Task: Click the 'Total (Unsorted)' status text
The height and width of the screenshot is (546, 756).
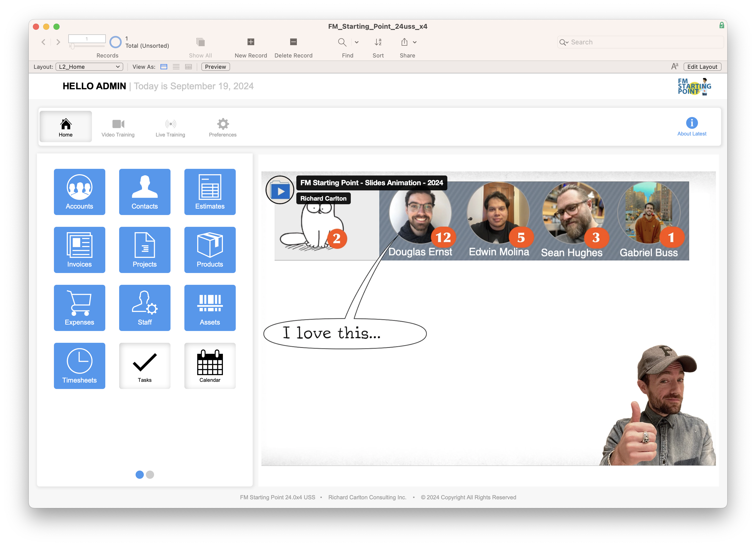Action: (x=147, y=46)
